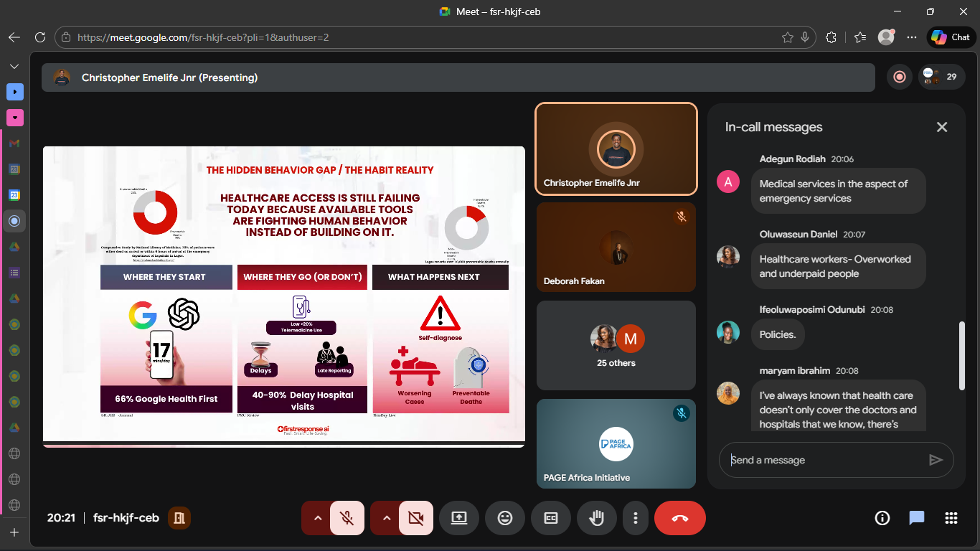Open host controls icon beside meeting code

point(179,518)
